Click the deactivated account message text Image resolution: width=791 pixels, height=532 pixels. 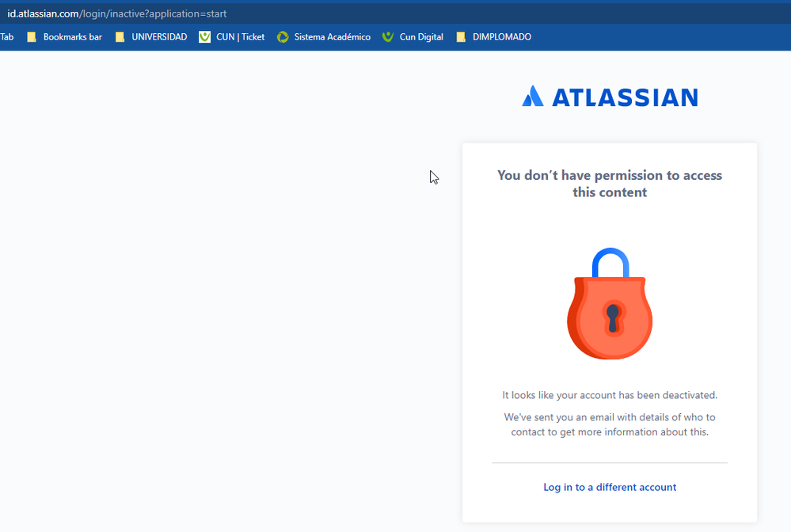610,394
